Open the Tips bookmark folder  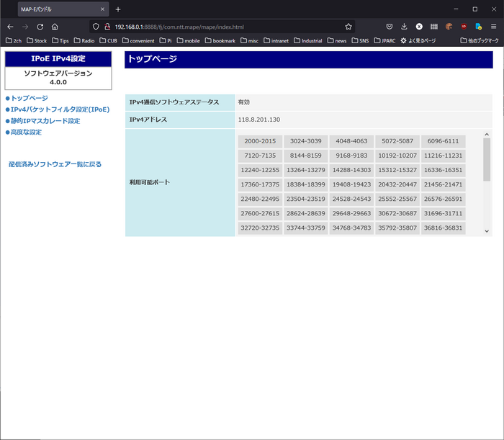[60, 41]
